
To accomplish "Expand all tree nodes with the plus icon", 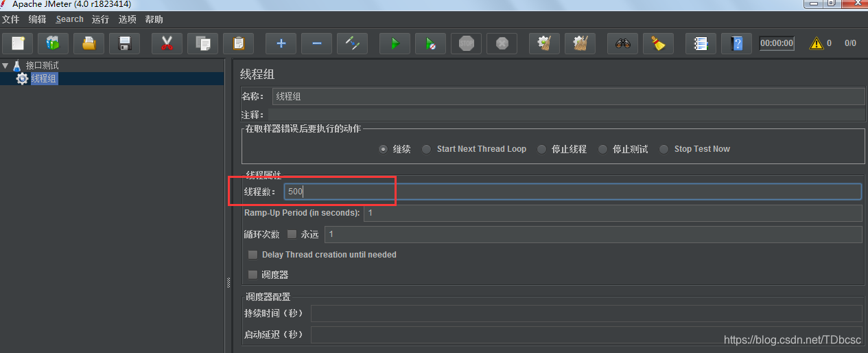I will click(281, 43).
